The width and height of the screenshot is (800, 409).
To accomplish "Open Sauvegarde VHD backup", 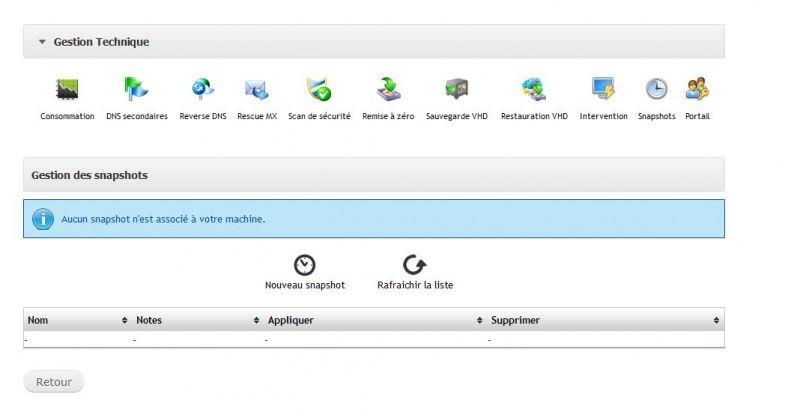I will [x=456, y=91].
